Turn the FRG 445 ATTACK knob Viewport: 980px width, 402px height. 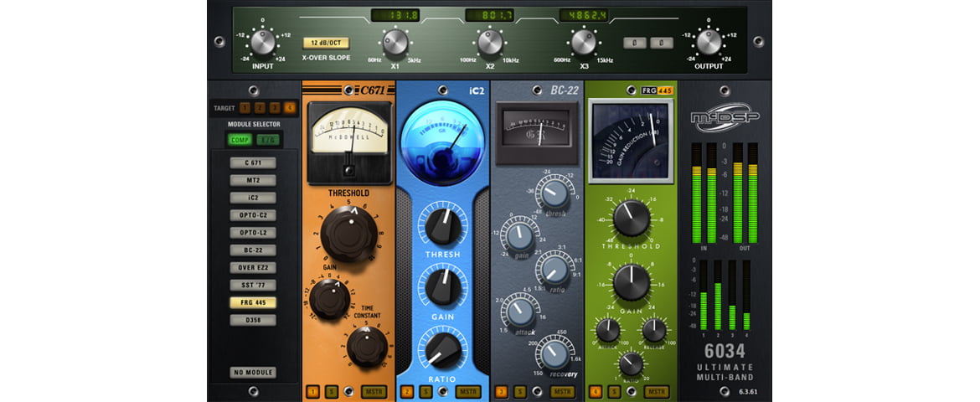607,330
